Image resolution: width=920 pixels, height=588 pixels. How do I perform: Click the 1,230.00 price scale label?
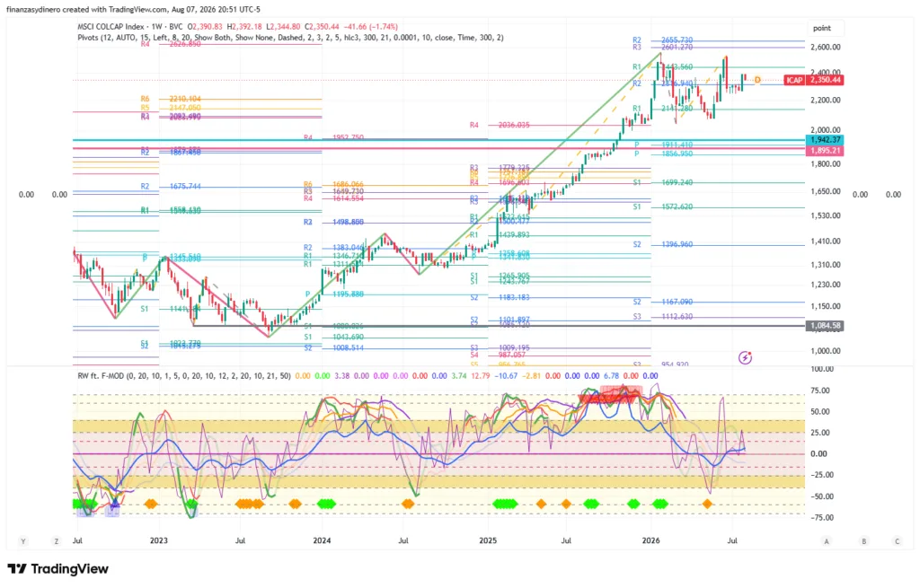[x=825, y=285]
